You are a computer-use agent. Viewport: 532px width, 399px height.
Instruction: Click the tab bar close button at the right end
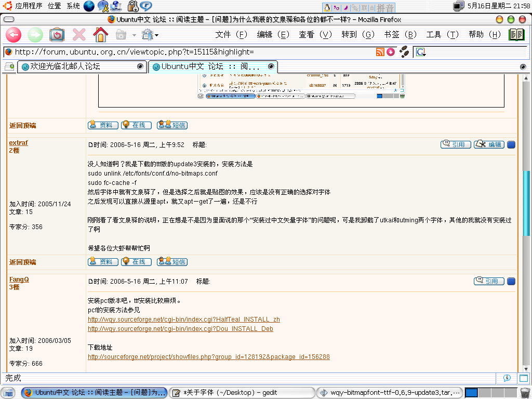pos(523,67)
